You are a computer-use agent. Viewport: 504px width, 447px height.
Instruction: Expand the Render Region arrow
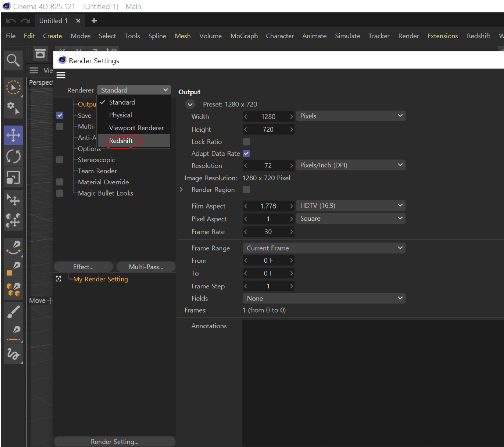(x=181, y=190)
